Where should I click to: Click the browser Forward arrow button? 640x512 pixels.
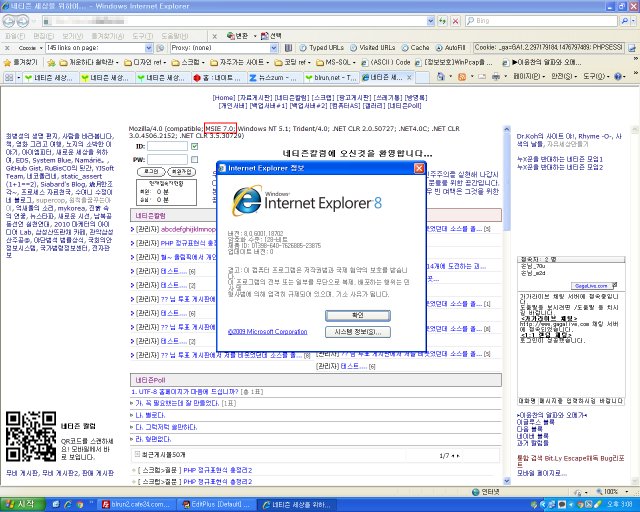tap(22, 21)
